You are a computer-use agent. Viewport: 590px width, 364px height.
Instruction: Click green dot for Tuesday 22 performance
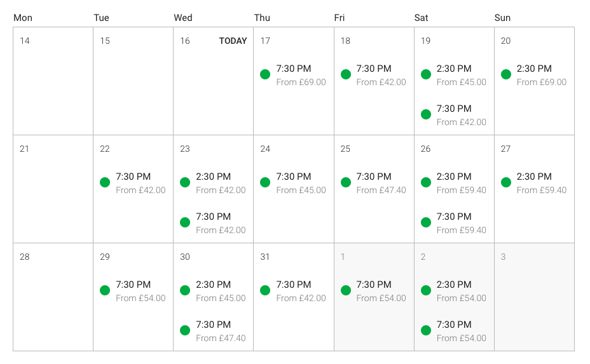tap(105, 182)
